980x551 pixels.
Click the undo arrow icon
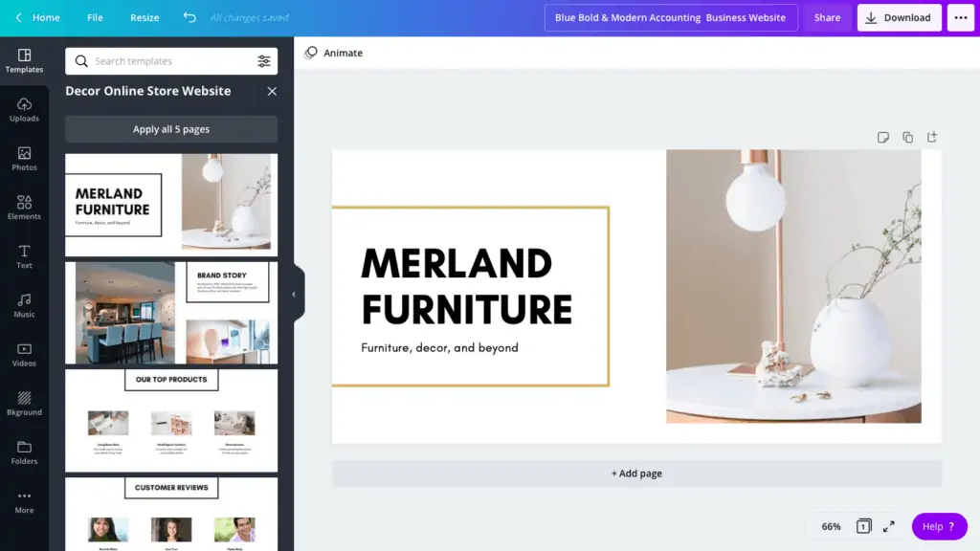click(x=189, y=17)
